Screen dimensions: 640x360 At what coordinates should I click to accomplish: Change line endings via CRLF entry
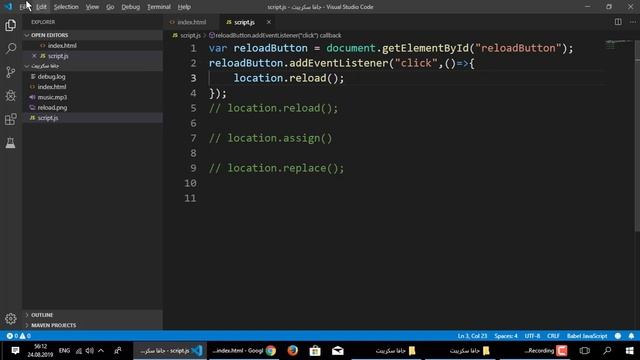coord(553,336)
